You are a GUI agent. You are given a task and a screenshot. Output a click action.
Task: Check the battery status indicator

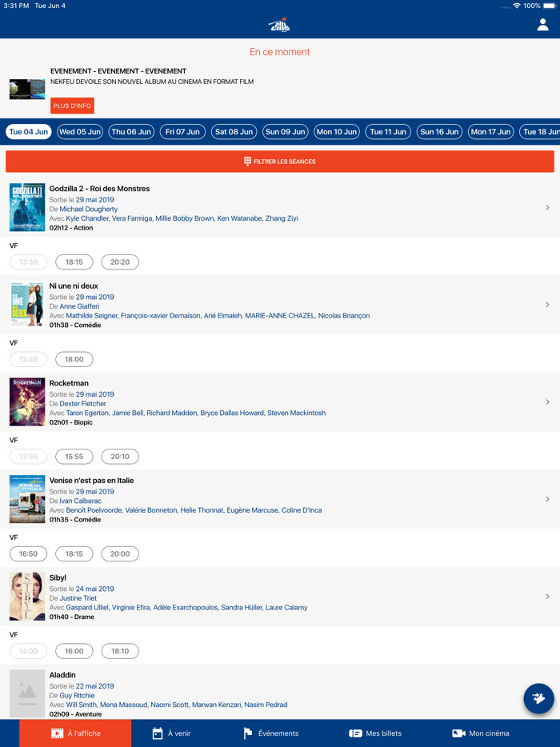click(550, 6)
